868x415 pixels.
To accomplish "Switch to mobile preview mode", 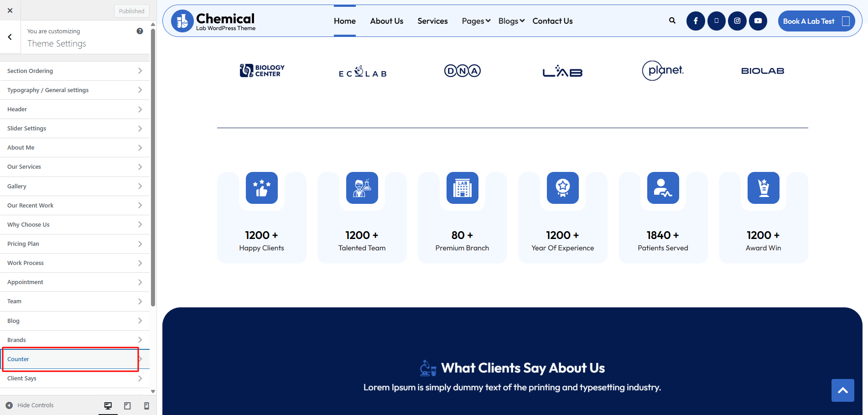I will [146, 405].
